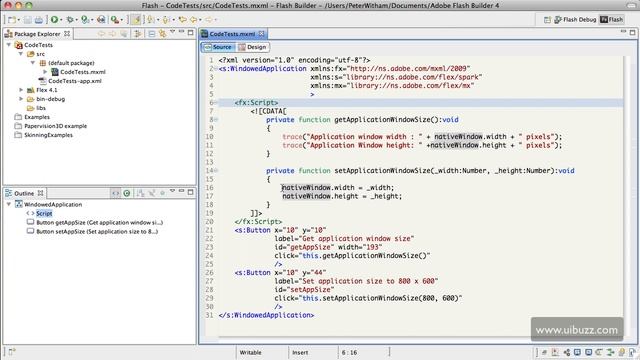Select the Flash perspective button
Image resolution: width=640 pixels, height=360 pixels.
tap(611, 20)
